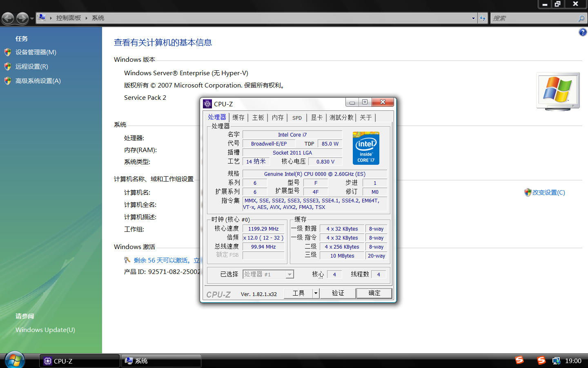The height and width of the screenshot is (368, 588).
Task: Select the 控制面板 breadcrumb segment
Action: (69, 18)
